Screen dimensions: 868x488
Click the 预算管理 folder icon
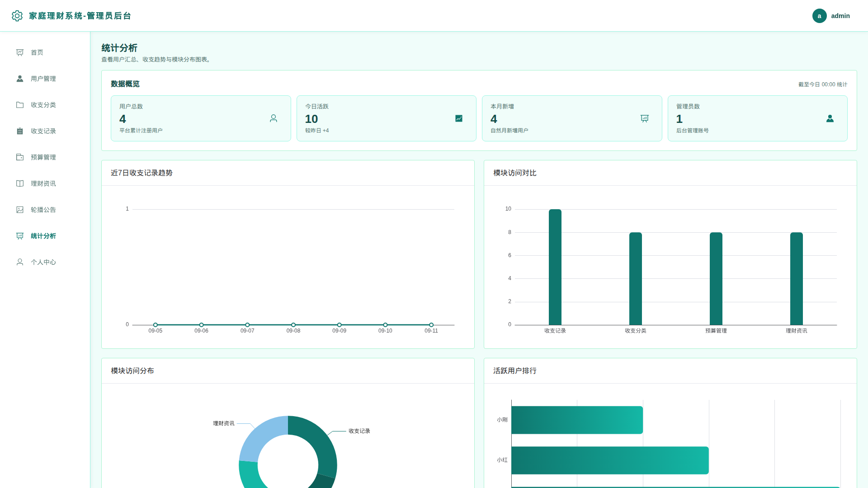click(20, 157)
